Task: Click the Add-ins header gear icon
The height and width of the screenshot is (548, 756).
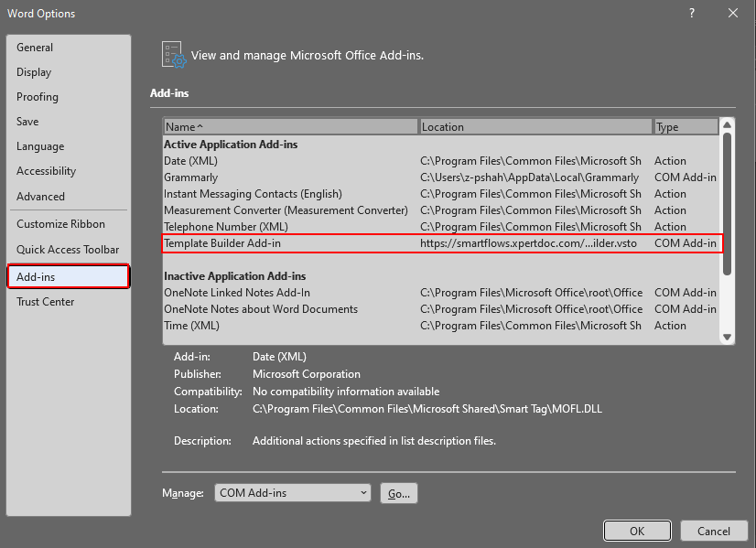Action: coord(173,55)
